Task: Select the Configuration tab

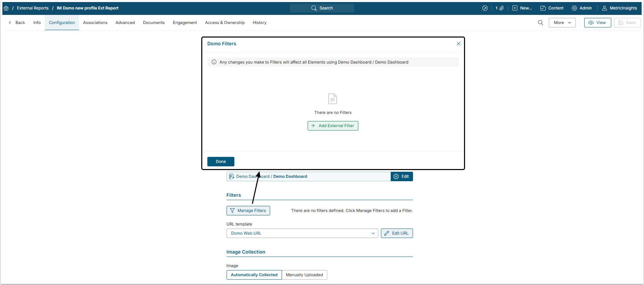Action: (x=62, y=23)
